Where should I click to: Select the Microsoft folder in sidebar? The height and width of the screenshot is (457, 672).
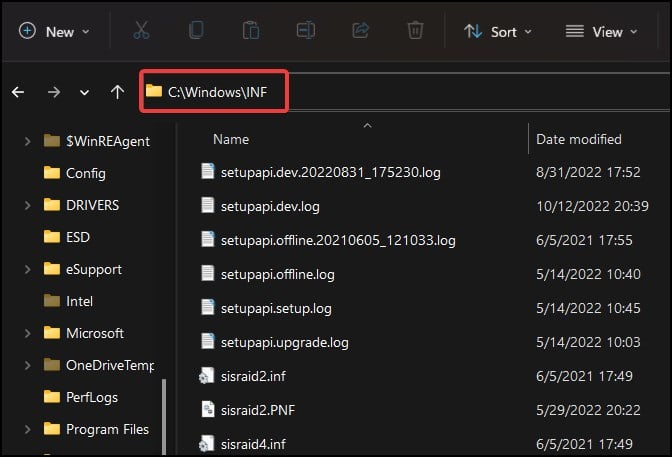tap(95, 333)
